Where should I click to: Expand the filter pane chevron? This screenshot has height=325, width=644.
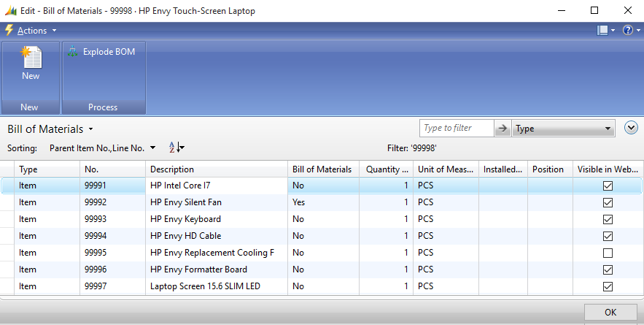click(x=631, y=128)
